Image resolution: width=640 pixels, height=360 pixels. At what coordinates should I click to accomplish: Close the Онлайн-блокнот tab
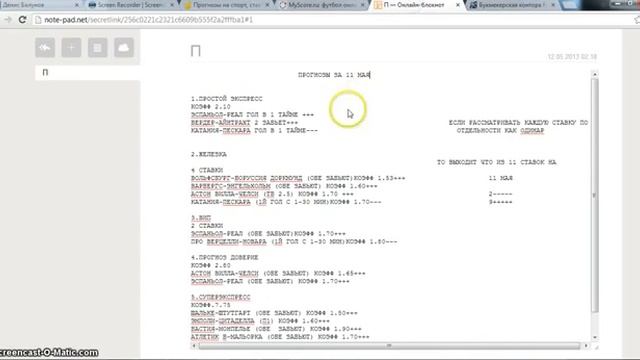[458, 5]
